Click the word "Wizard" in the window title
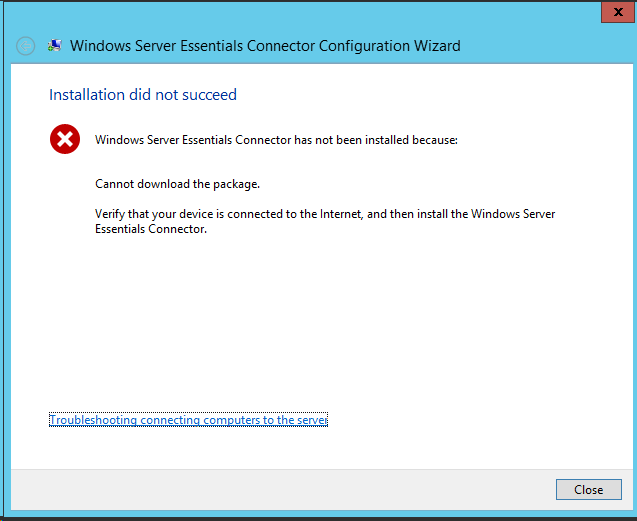The width and height of the screenshot is (637, 521). [x=437, y=46]
